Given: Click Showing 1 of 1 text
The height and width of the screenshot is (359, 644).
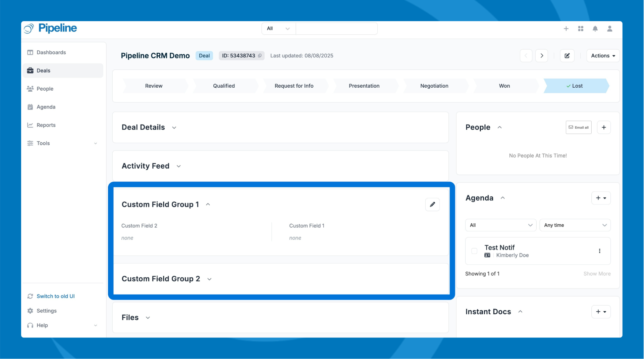Looking at the screenshot, I should (482, 274).
